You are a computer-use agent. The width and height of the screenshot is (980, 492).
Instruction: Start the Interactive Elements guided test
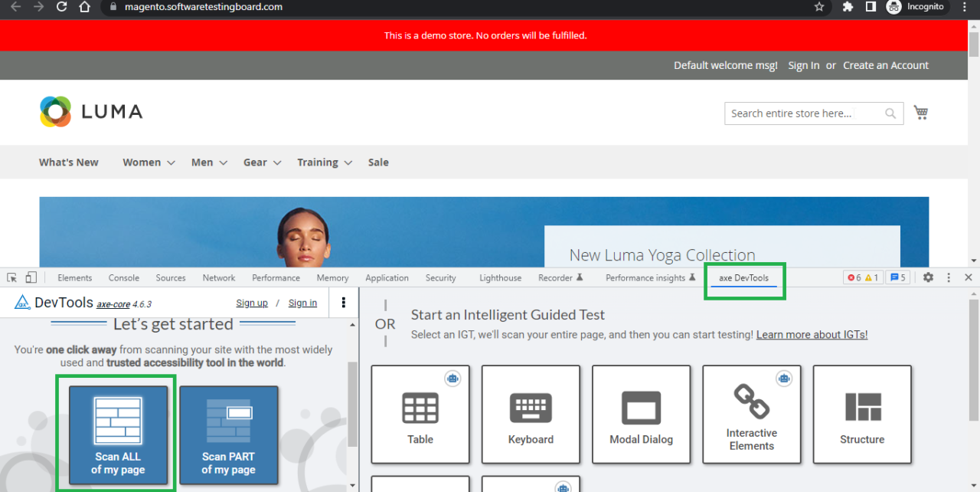751,415
